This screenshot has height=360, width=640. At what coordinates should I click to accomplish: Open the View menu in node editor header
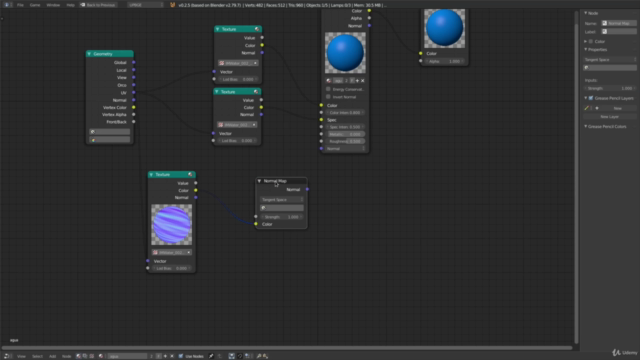pyautogui.click(x=21, y=356)
